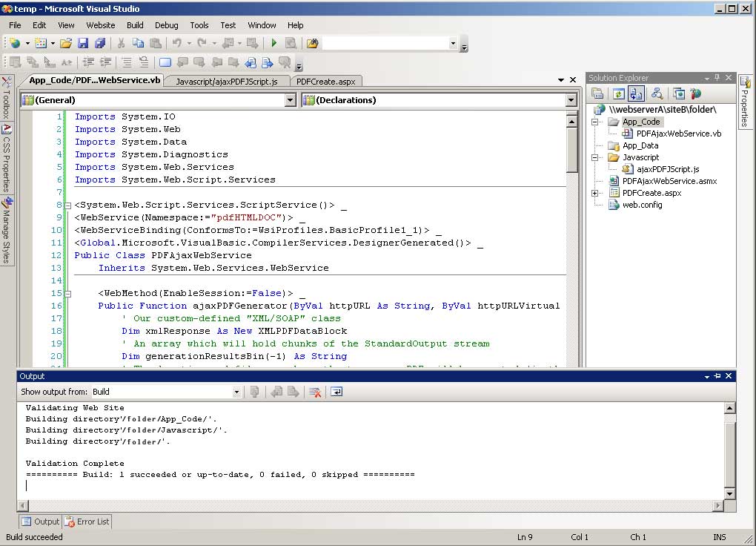Click the Uncomment selected lines icon
Viewport: 756px width, 546px height.
click(144, 62)
